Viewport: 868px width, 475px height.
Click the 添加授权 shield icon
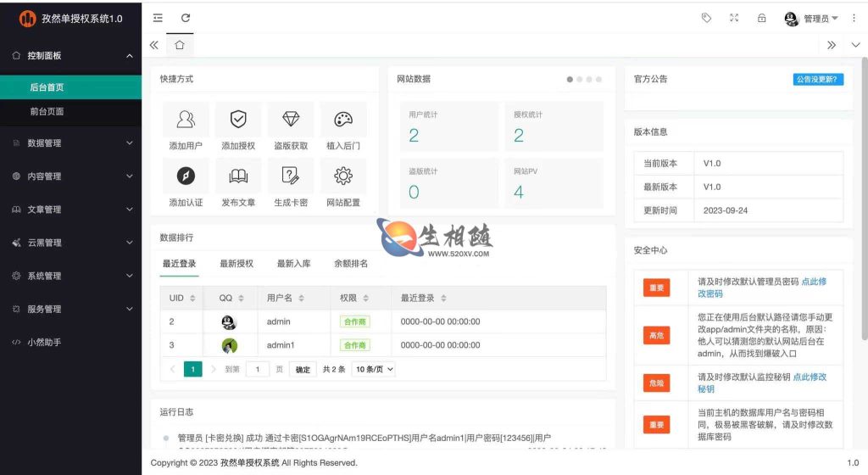point(238,119)
